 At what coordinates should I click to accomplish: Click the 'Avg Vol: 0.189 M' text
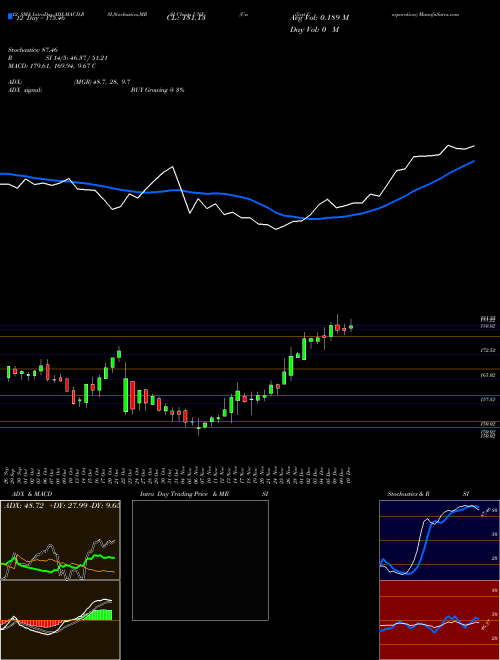pyautogui.click(x=319, y=18)
